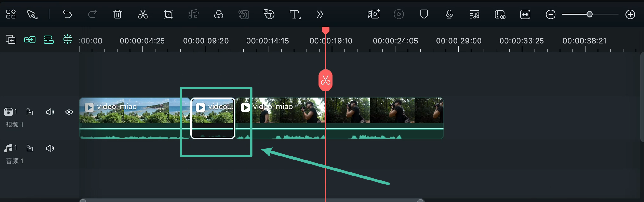Click the scissors split tool in toolbar
644x202 pixels.
pyautogui.click(x=143, y=14)
